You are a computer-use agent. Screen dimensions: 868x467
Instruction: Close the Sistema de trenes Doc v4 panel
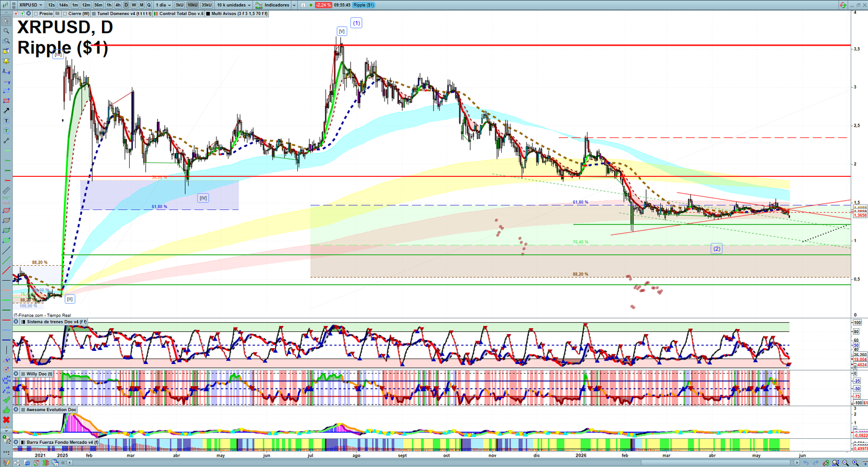16,322
